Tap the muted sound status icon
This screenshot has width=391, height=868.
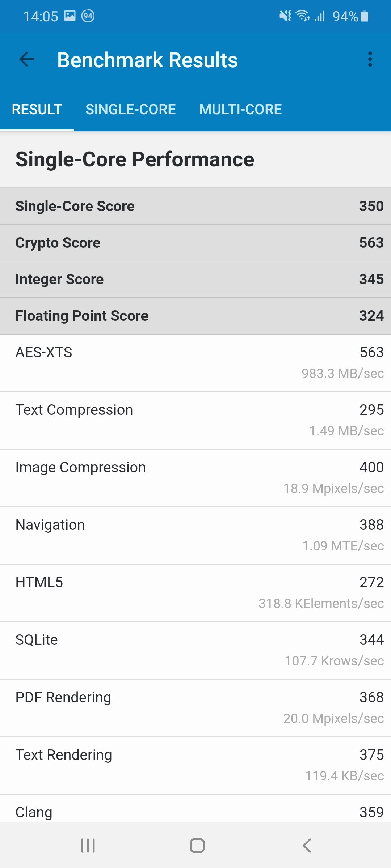285,16
